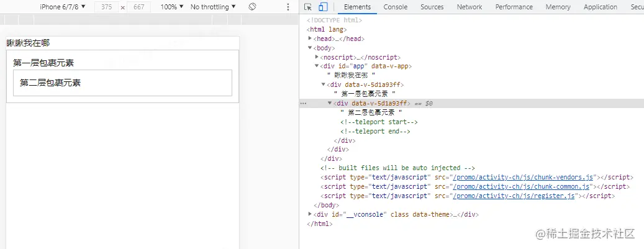Switch to the Network tab
Screen dimensions: 644x249
(469, 7)
